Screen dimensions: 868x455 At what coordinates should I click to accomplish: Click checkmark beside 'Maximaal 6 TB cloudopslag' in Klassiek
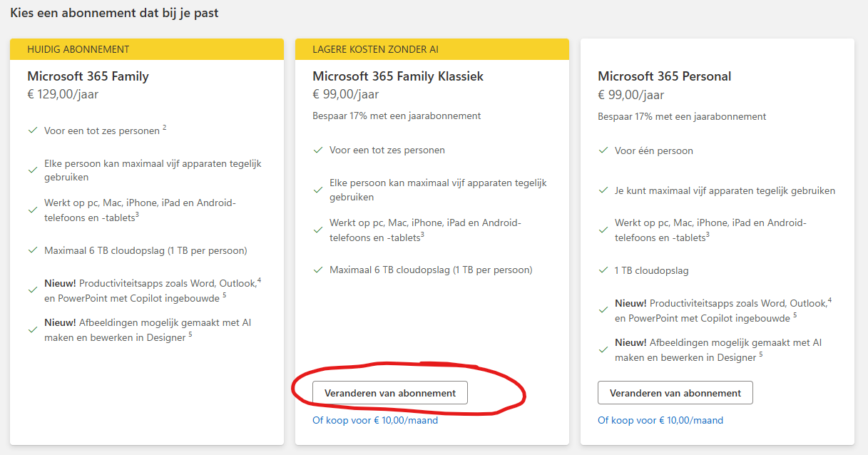point(317,270)
